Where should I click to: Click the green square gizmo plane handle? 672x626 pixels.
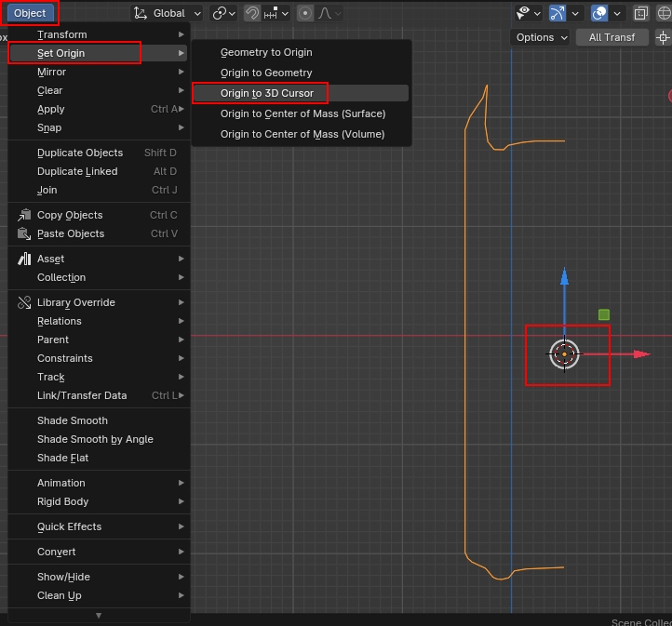pos(604,315)
